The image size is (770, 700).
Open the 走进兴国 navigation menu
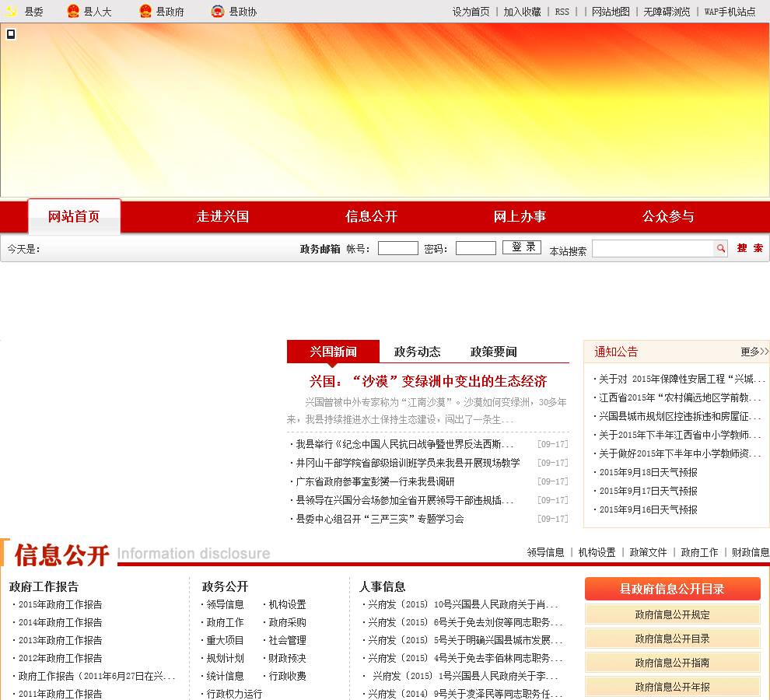coord(222,217)
